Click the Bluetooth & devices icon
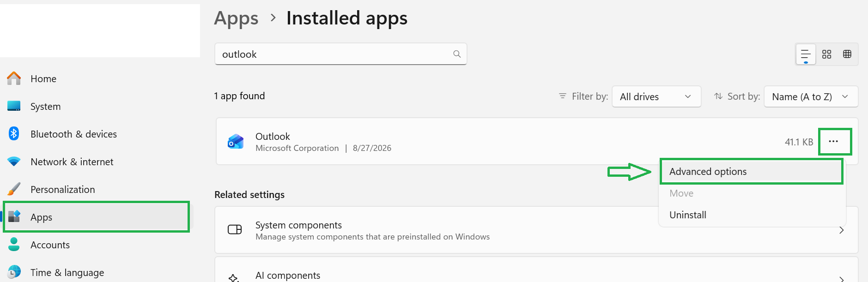 tap(14, 134)
